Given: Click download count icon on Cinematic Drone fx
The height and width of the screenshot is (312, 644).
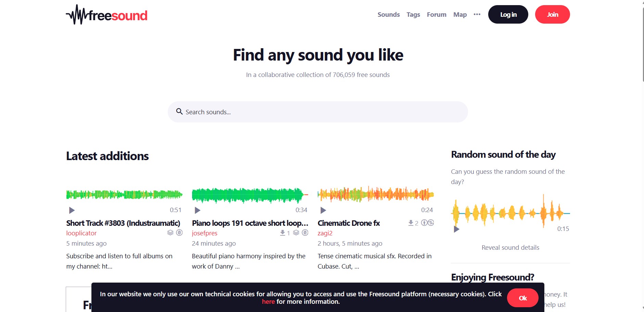Looking at the screenshot, I should point(411,223).
